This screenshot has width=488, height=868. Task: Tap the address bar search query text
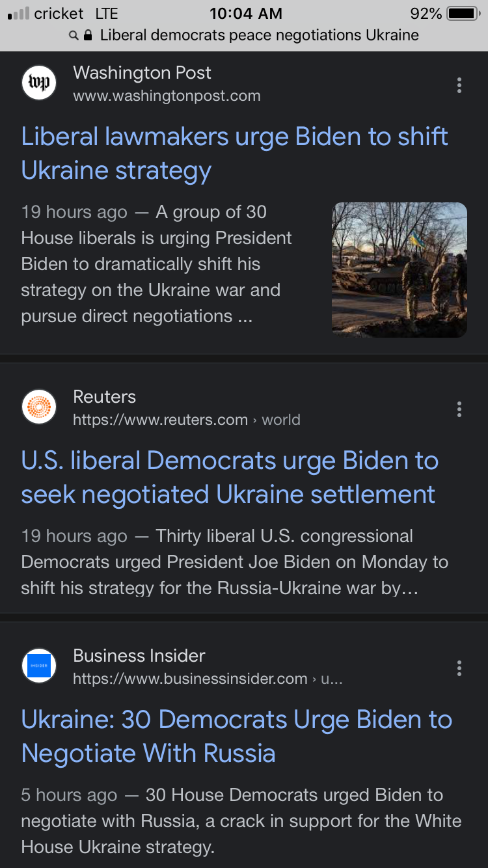coord(259,35)
